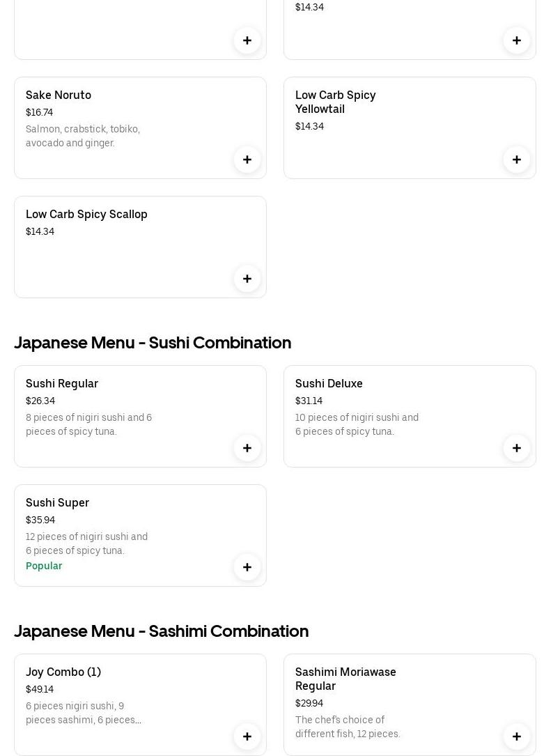Tap the plus button on Sushi Regular
This screenshot has height=756, width=560.
[x=247, y=448]
